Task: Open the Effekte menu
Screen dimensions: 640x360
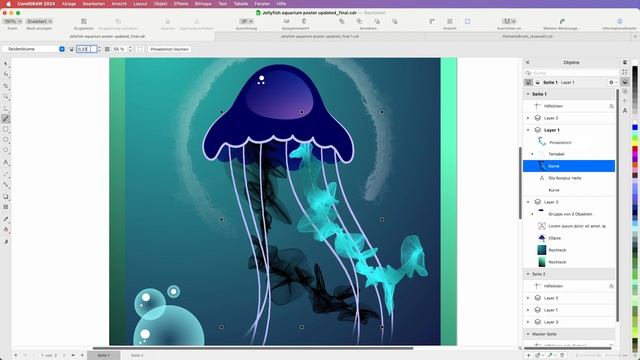Action: [x=181, y=4]
